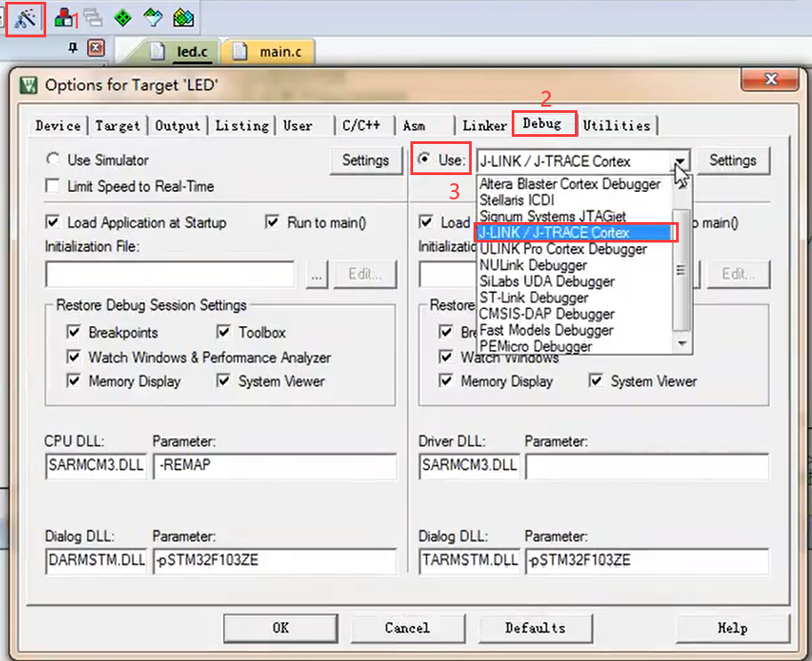Screen dimensions: 812x661
Task: Choose ST-Link Debugger option
Action: pos(575,298)
